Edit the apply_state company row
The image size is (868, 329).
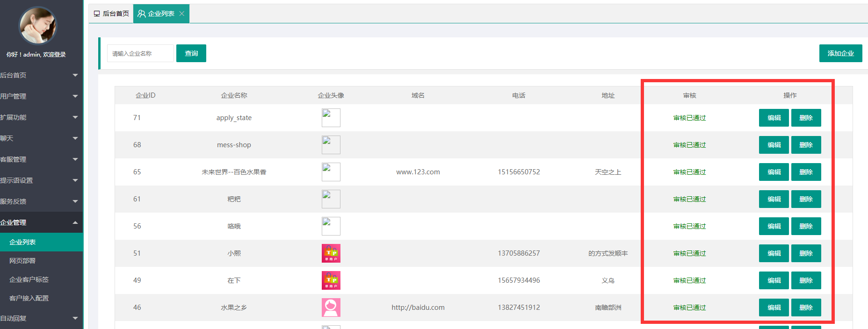point(774,118)
